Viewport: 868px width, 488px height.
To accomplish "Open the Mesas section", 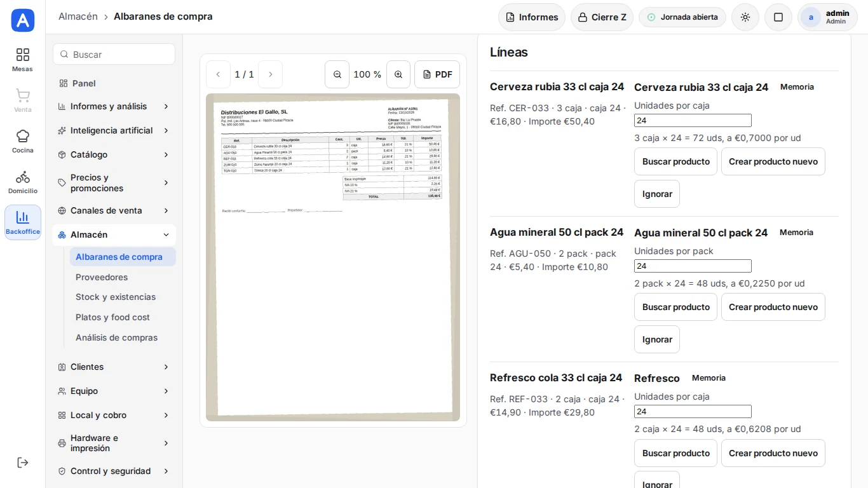I will tap(23, 60).
